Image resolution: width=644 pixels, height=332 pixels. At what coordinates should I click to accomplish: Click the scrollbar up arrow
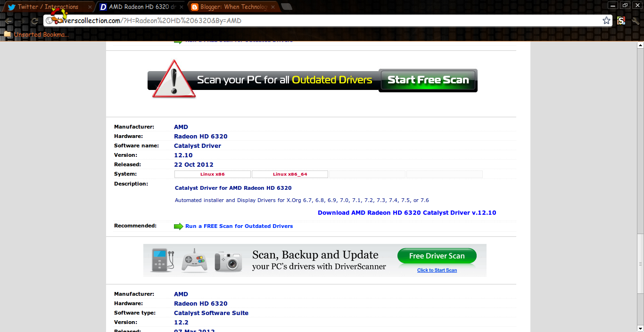[640, 45]
